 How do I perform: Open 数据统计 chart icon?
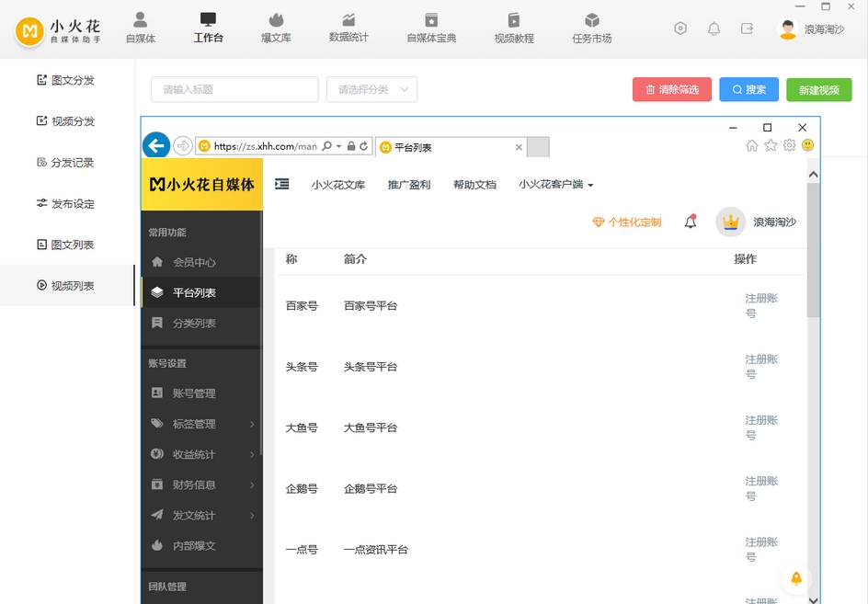point(348,20)
